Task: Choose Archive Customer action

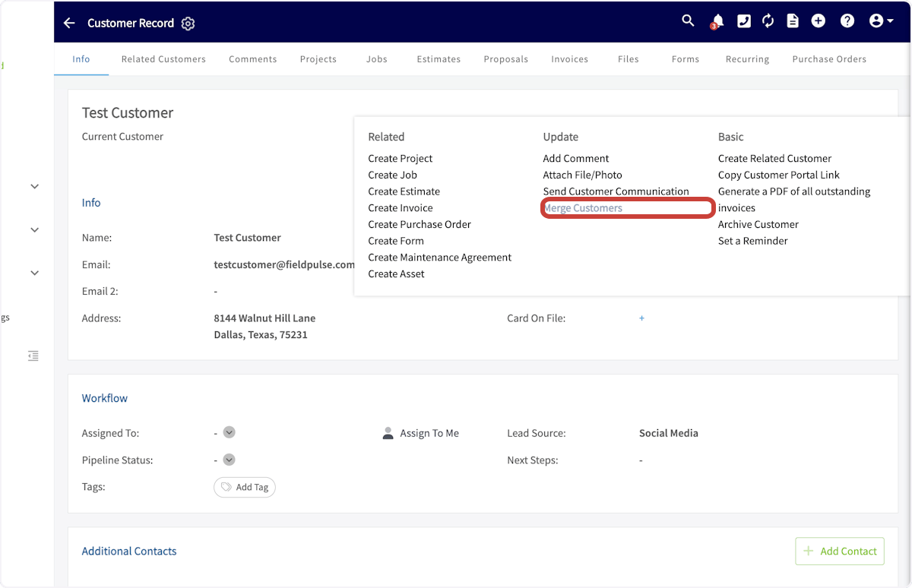Action: tap(758, 224)
